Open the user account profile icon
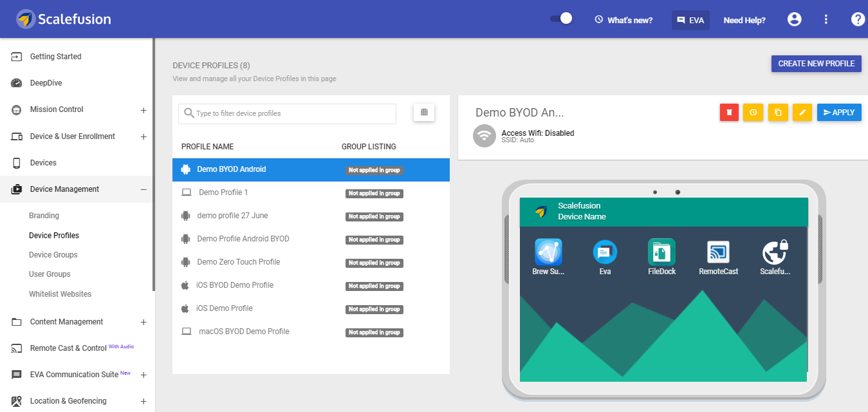 pyautogui.click(x=795, y=19)
